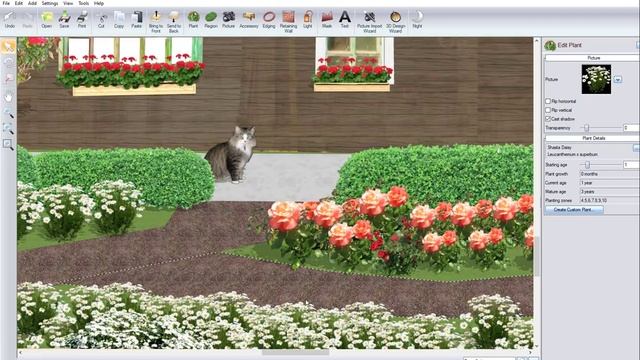
Task: Open the Edit menu
Action: 19,3
